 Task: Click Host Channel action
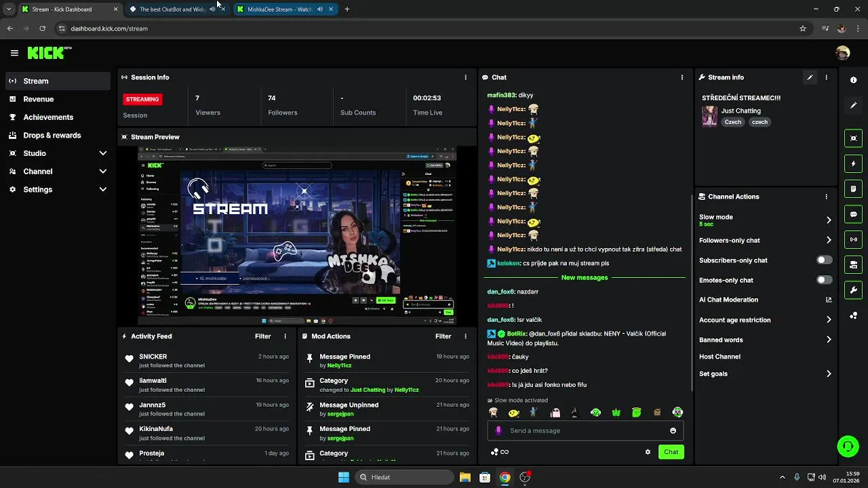[719, 357]
